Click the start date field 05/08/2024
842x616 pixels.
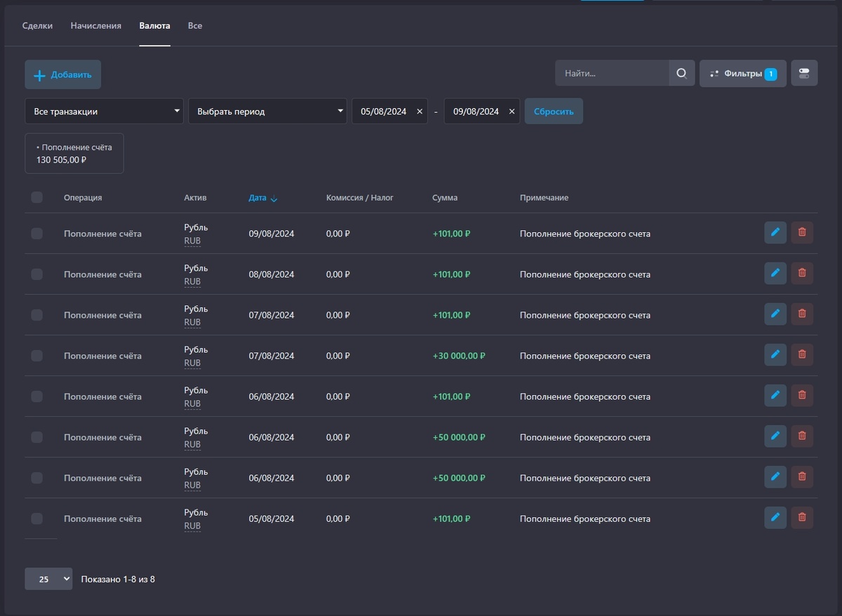pyautogui.click(x=389, y=111)
